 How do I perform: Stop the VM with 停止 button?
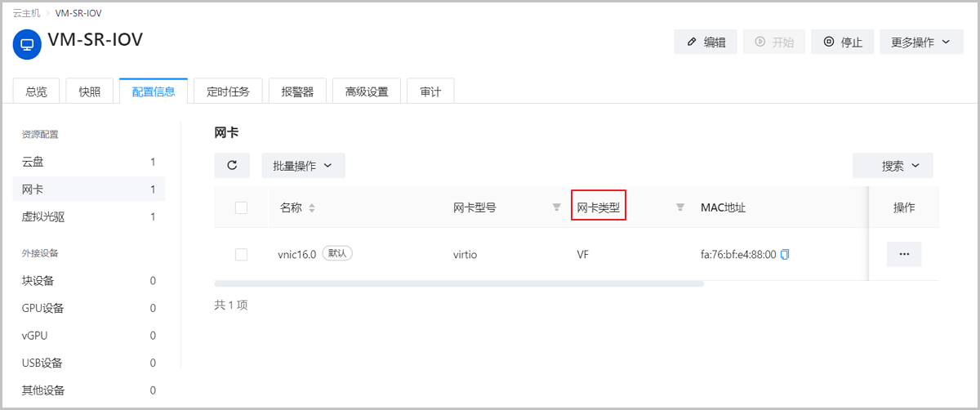(x=843, y=42)
